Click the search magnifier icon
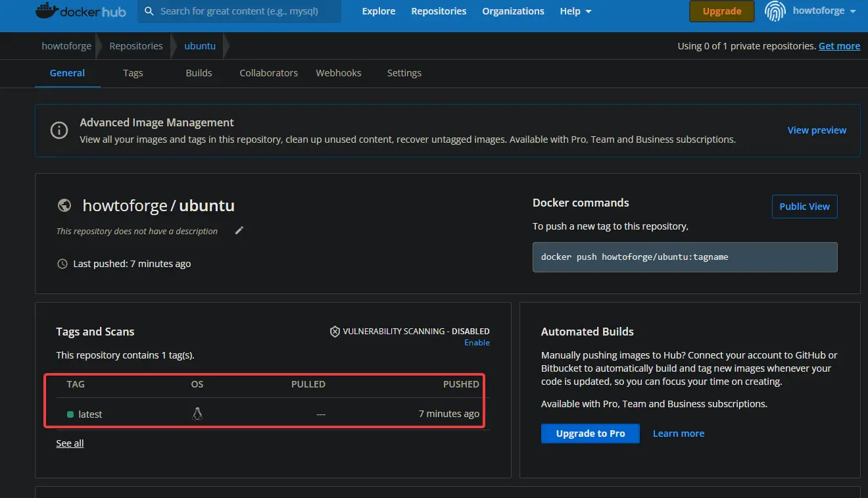This screenshot has width=868, height=498. click(148, 11)
